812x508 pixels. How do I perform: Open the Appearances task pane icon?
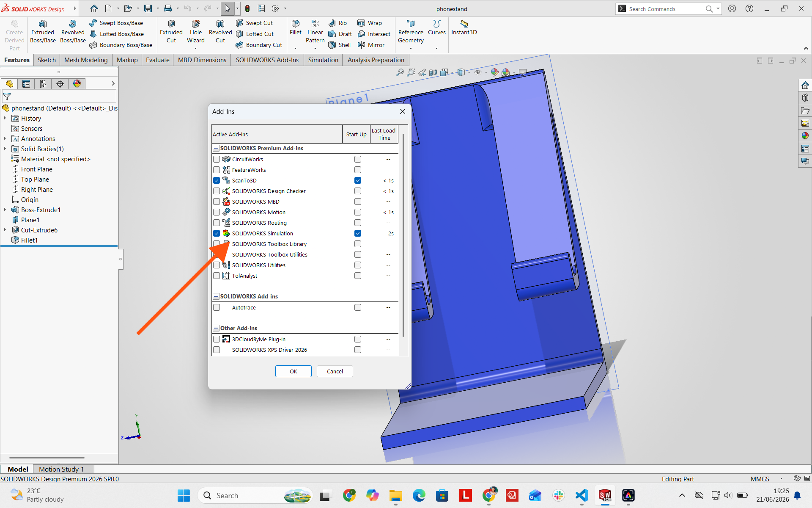805,136
